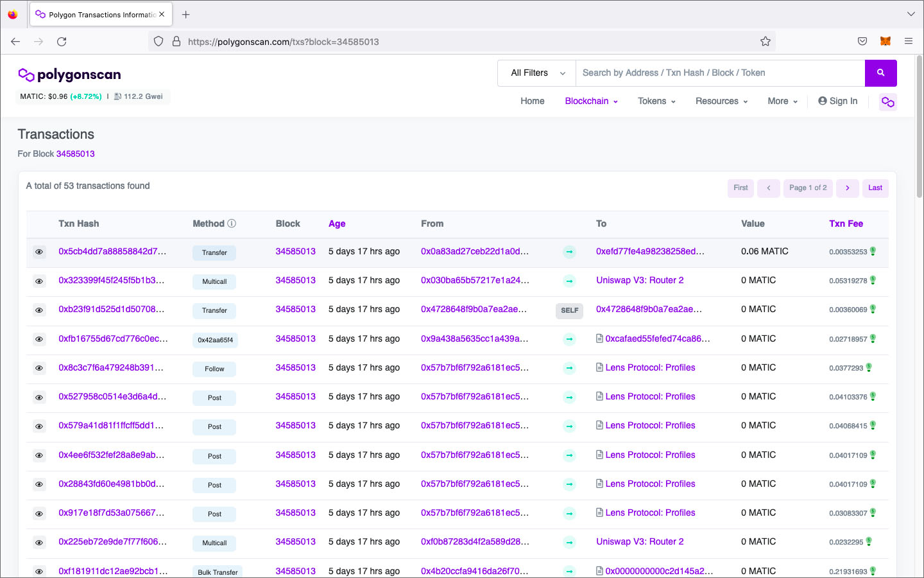Click the fee lightbulb icon for 0.05319278
Screen dimensions: 924x578
coord(873,280)
